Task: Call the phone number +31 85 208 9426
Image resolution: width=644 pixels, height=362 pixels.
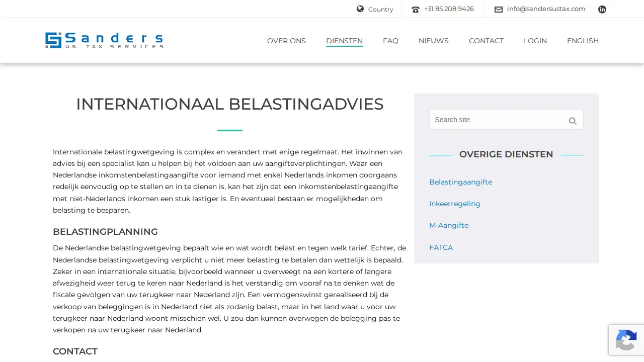Action: [x=449, y=9]
